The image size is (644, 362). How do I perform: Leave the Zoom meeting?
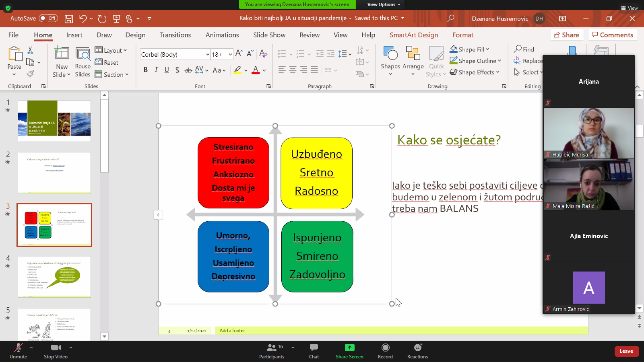click(x=626, y=351)
